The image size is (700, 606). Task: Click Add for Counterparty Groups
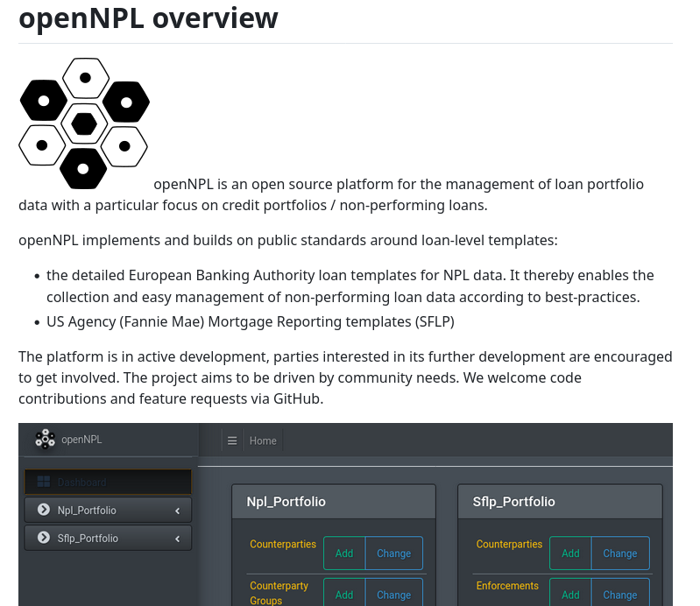pos(344,594)
